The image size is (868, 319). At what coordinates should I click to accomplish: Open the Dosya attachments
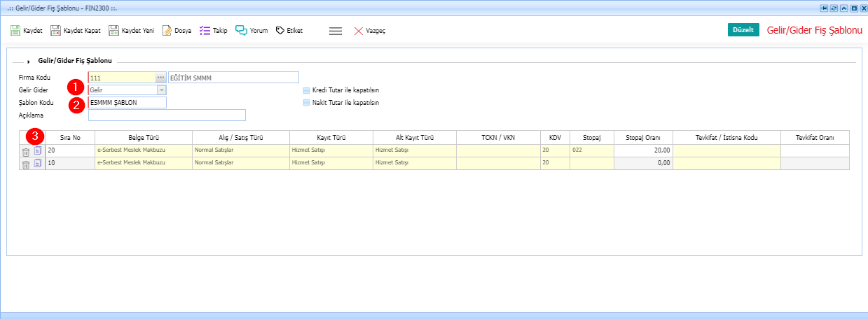[x=177, y=31]
